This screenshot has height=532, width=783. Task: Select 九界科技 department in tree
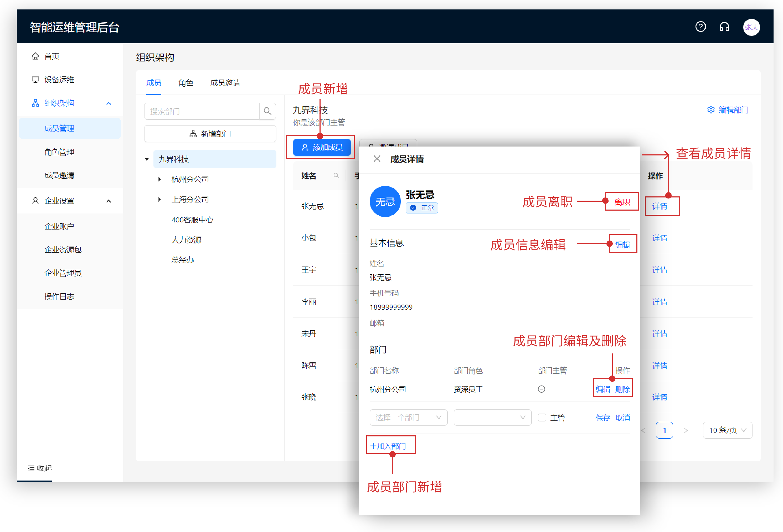pos(215,159)
